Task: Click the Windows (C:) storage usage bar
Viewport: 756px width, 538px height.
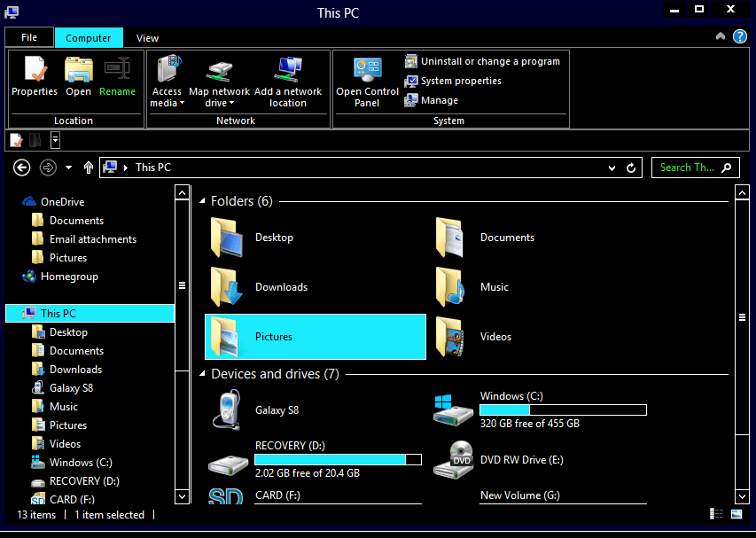Action: 563,409
